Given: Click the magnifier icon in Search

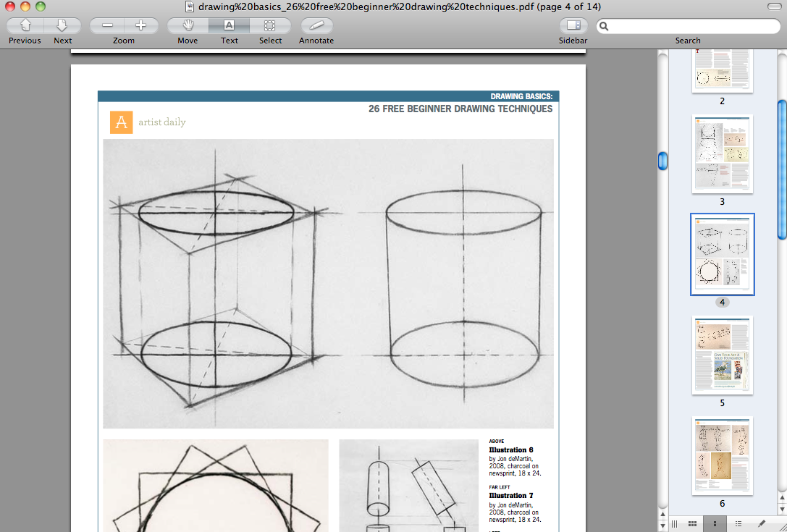Looking at the screenshot, I should (x=605, y=26).
